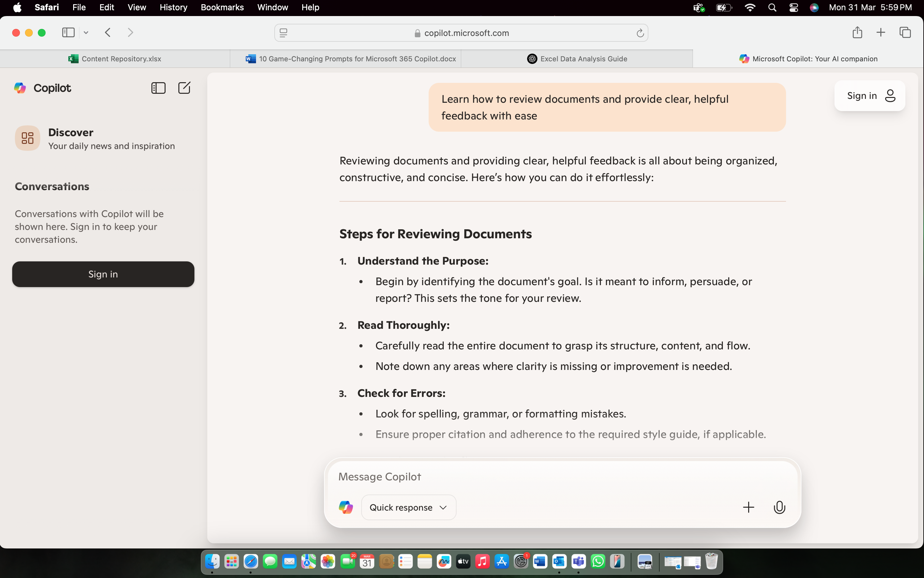This screenshot has height=578, width=924.
Task: Toggle the Safari sidebar button
Action: pyautogui.click(x=68, y=32)
